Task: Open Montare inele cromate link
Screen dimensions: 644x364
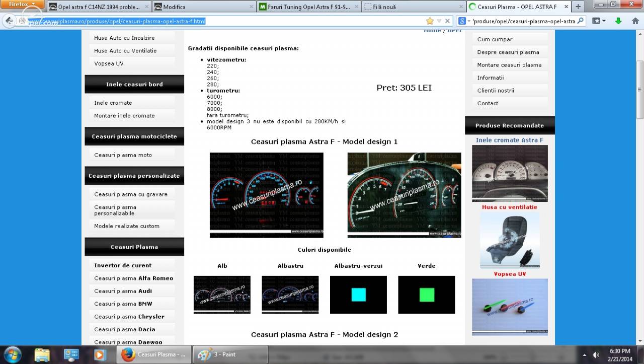Action: click(x=124, y=116)
